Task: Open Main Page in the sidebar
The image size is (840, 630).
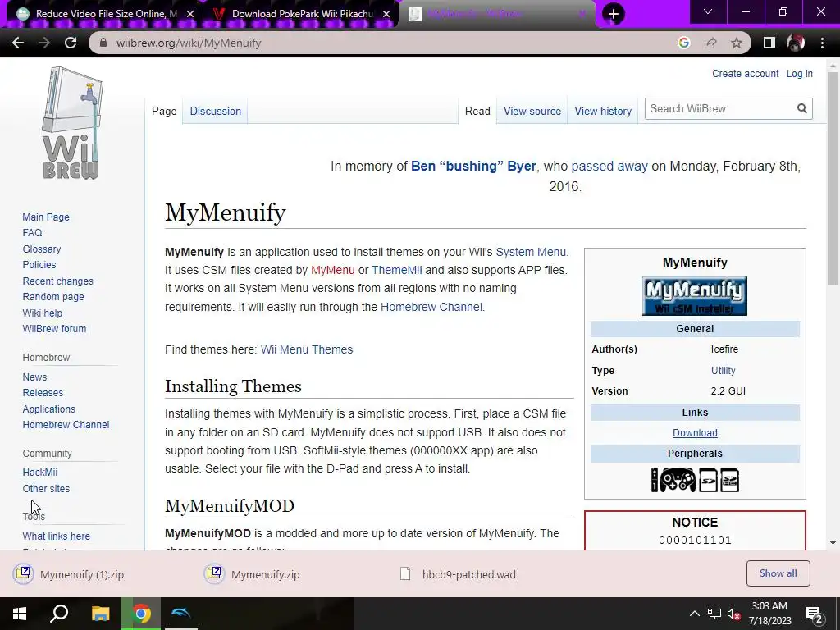Action: coord(46,217)
